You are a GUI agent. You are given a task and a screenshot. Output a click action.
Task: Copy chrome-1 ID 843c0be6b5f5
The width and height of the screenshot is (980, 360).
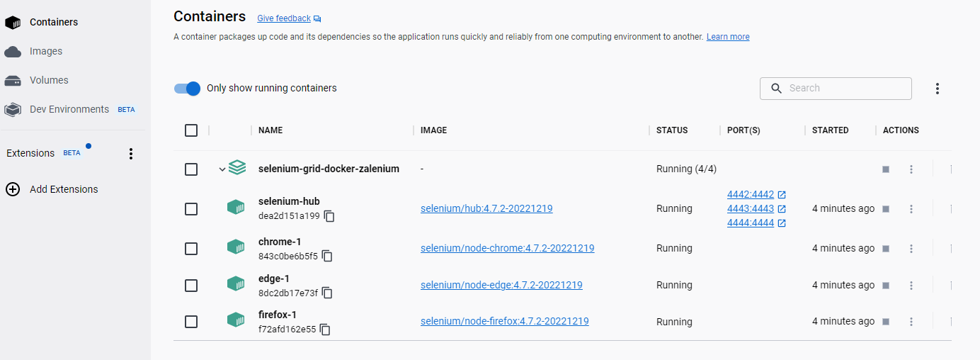(x=327, y=256)
